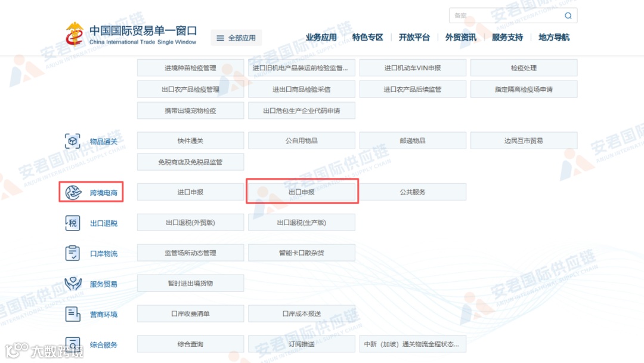This screenshot has height=363, width=644.
Task: Open 出口危包生产企业代码申请
Action: tap(302, 110)
